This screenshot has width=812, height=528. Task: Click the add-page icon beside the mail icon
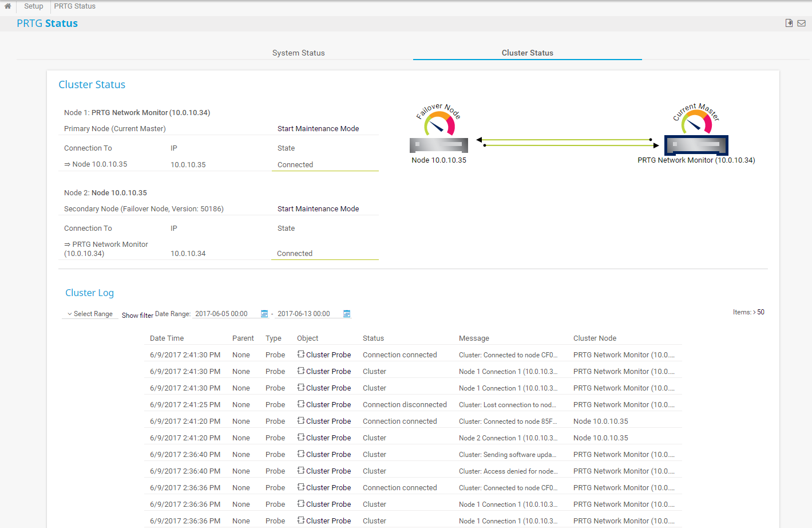click(789, 23)
